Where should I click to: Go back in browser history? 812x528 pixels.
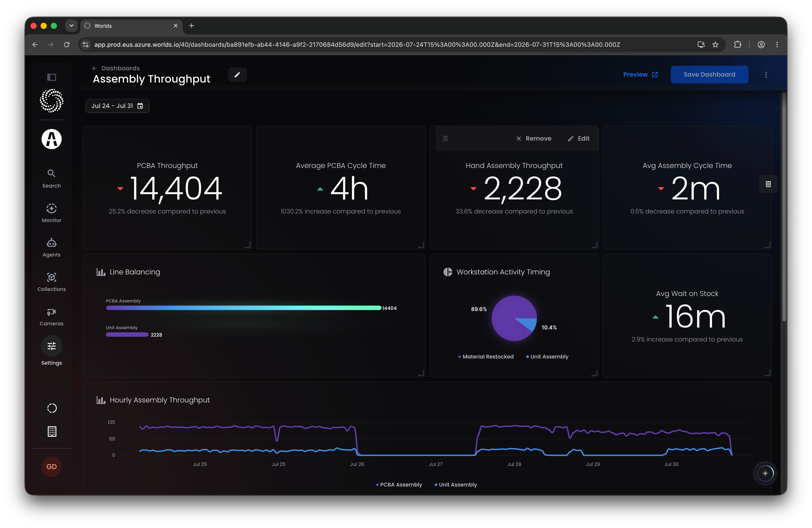pyautogui.click(x=35, y=44)
